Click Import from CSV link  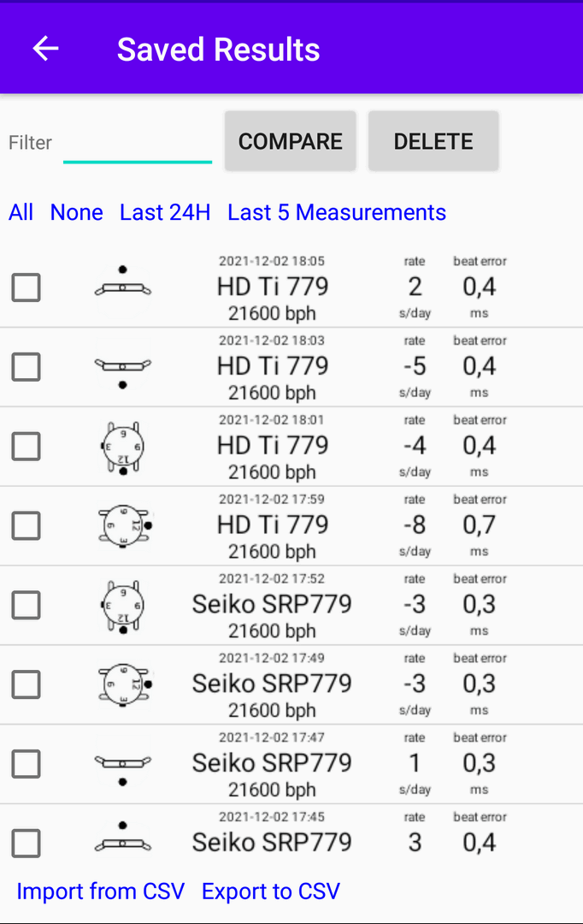pos(101,891)
